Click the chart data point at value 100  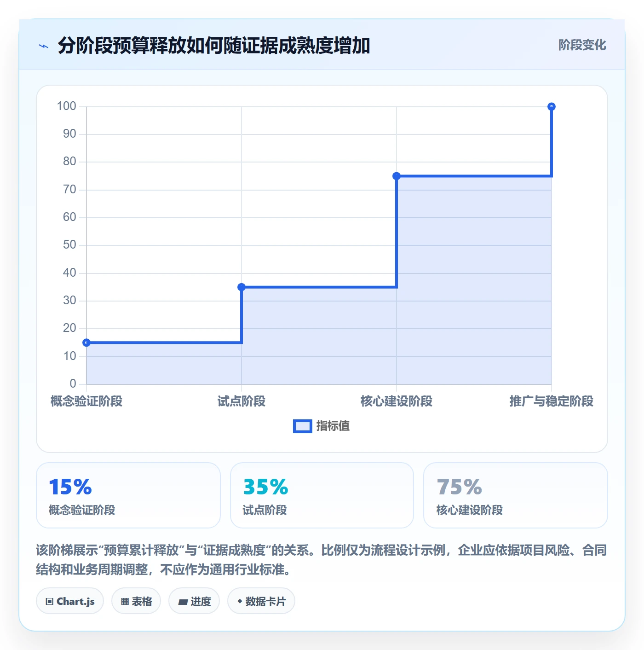pyautogui.click(x=552, y=107)
